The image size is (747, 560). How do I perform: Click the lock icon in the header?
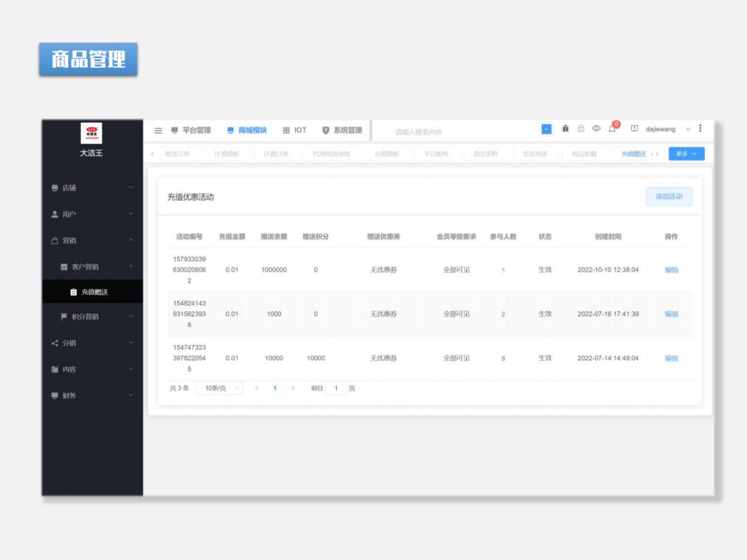point(581,129)
